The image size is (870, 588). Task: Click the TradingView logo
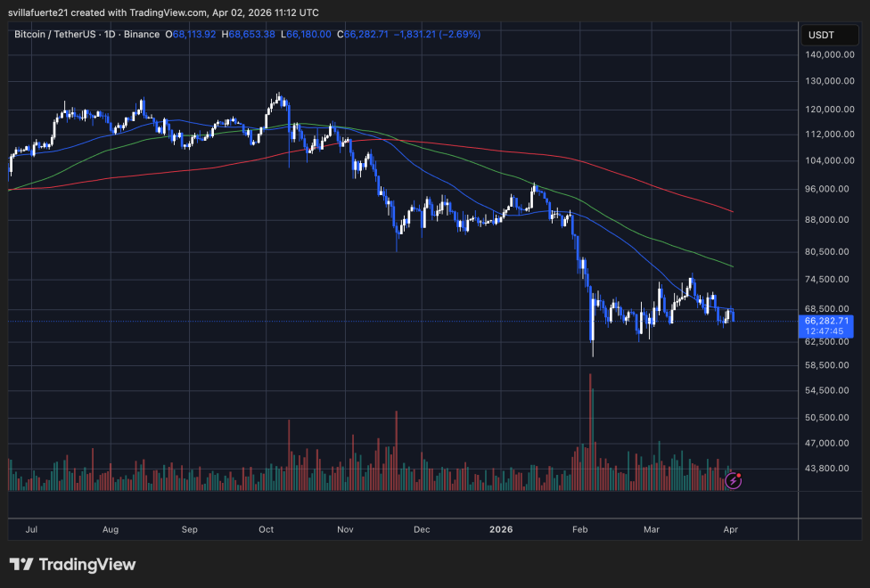coord(71,564)
